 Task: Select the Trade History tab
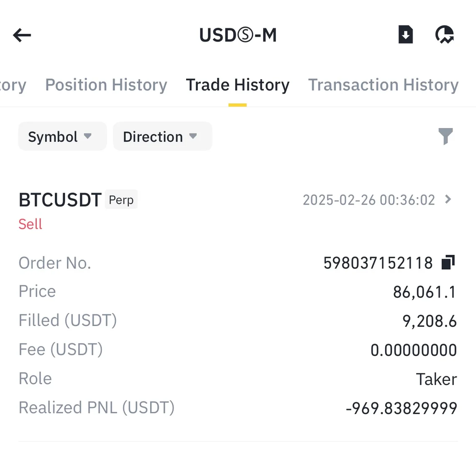point(238,85)
